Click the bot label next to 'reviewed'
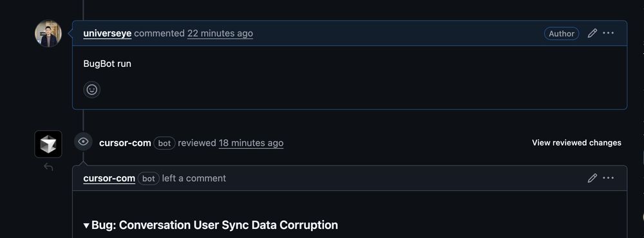 click(164, 143)
